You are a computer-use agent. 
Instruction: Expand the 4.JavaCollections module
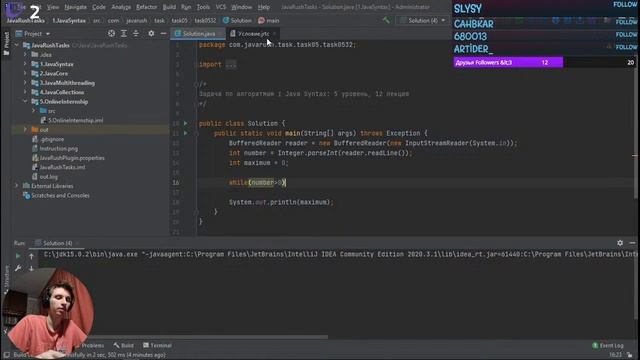click(25, 92)
